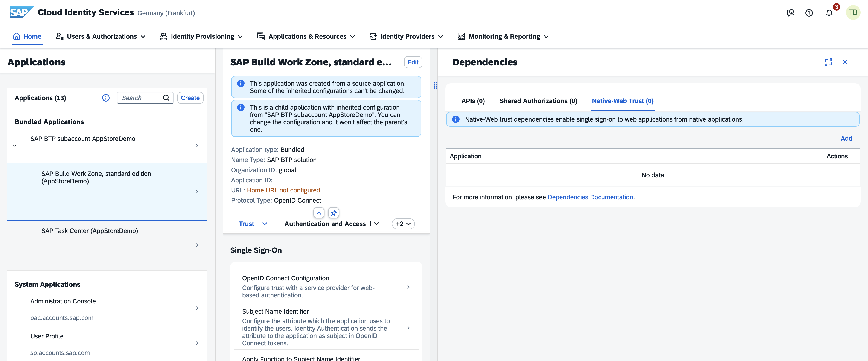Click Home URL not configured link
Screen dimensions: 868x361
point(283,190)
